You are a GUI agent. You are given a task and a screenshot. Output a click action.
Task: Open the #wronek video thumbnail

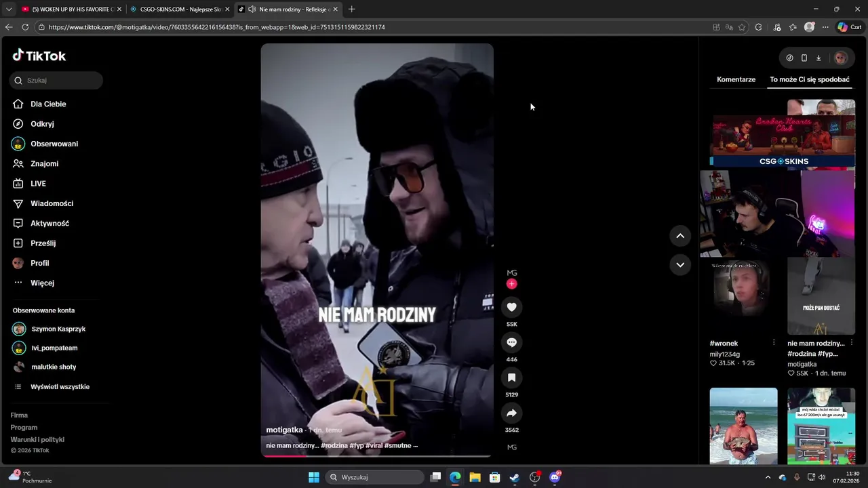click(x=743, y=296)
